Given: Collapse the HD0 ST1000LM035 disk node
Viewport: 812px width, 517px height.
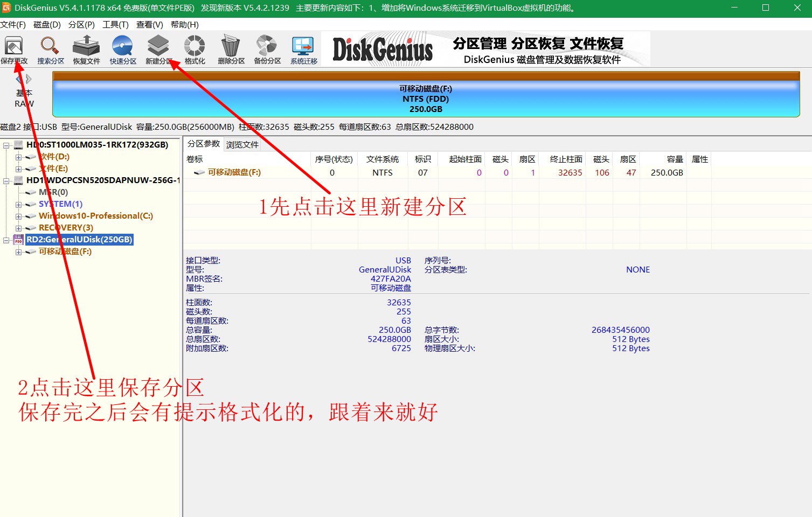Looking at the screenshot, I should [7, 145].
